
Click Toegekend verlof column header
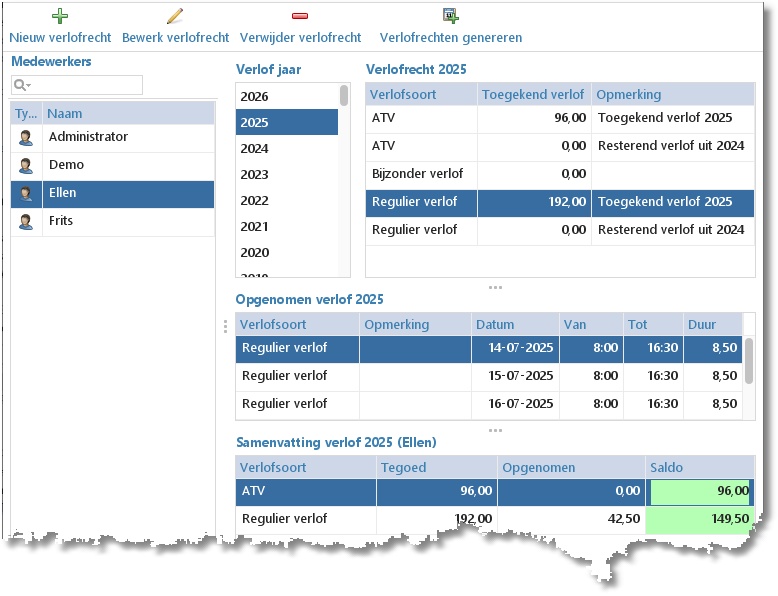pos(534,94)
